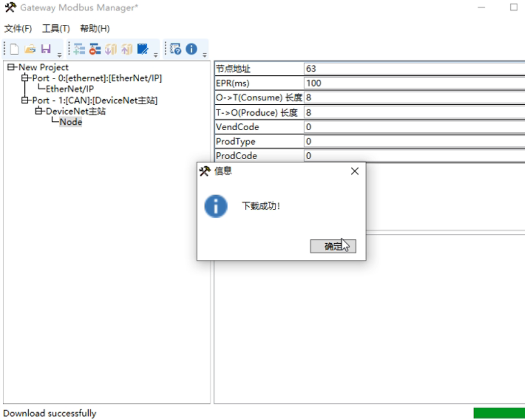This screenshot has width=525, height=420.
Task: Select the EtherNet/IP tree item
Action: pos(69,89)
